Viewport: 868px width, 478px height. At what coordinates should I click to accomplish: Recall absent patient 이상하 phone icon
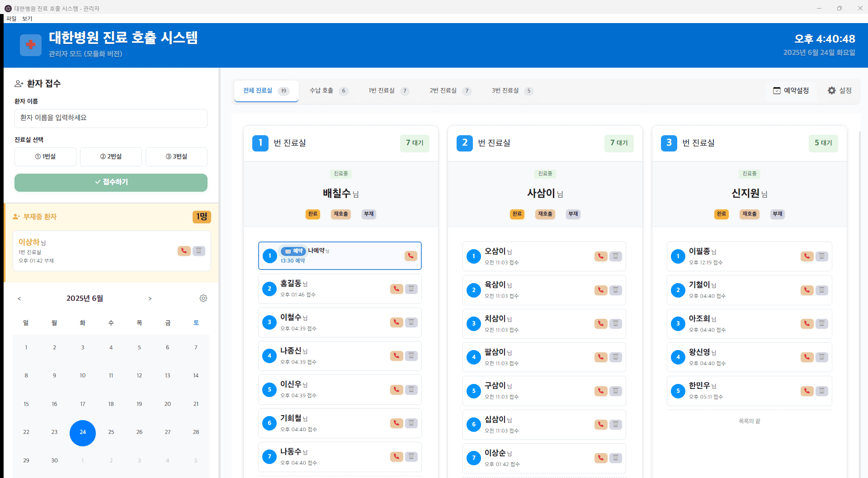184,251
